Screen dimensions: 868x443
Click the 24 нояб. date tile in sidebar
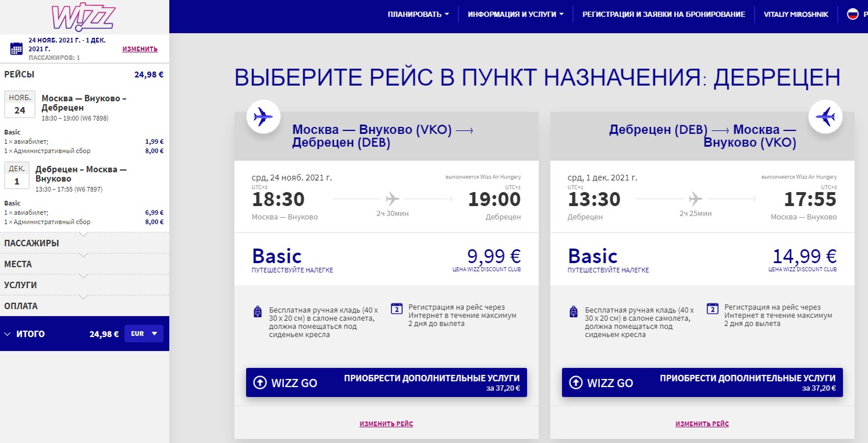click(20, 105)
